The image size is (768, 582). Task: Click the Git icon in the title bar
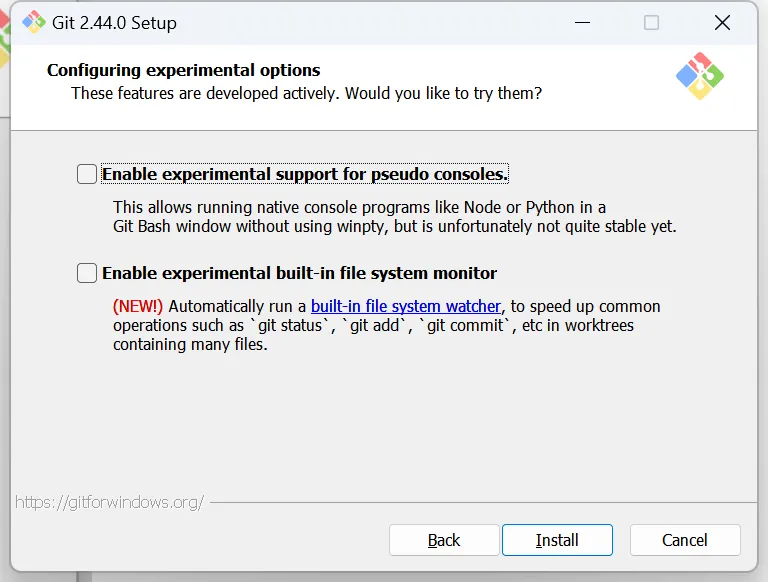click(x=33, y=23)
